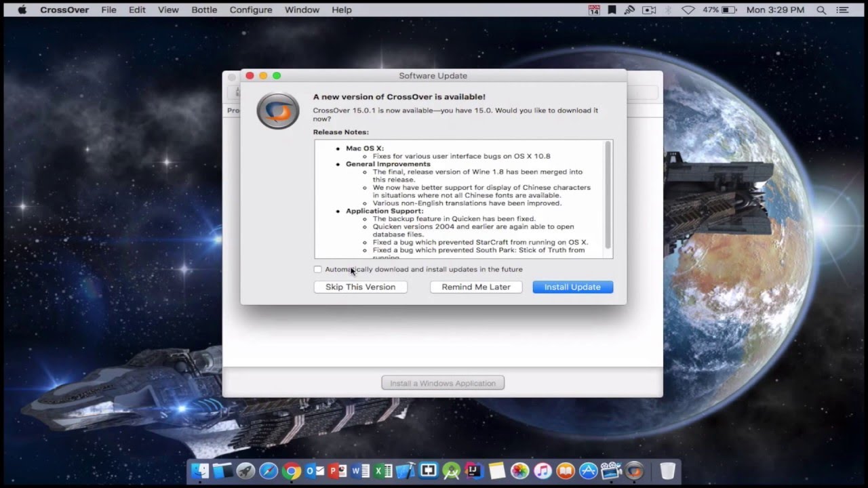Screen dimensions: 868x488
Task: Open Spotlight search magnifier icon
Action: (x=821, y=10)
